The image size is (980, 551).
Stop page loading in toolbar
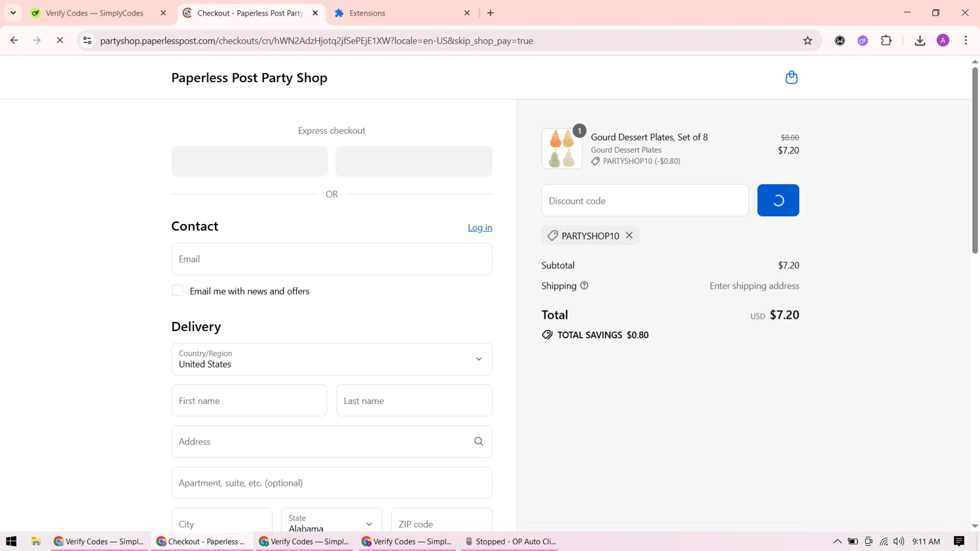click(59, 40)
